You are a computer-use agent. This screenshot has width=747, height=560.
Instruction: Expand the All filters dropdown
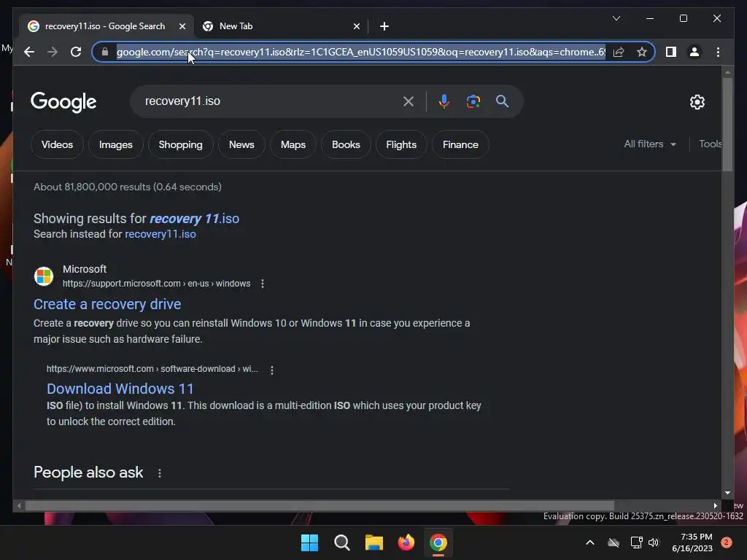pyautogui.click(x=650, y=144)
